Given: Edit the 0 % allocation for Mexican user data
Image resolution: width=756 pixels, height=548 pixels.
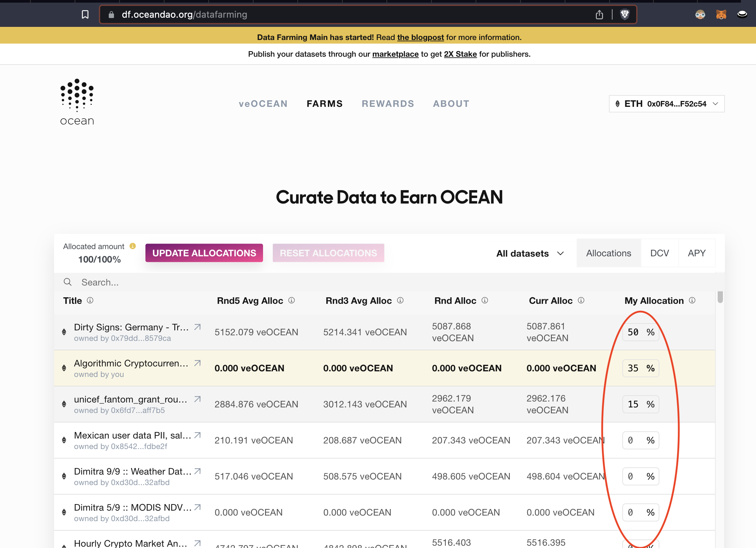Looking at the screenshot, I should pos(641,440).
